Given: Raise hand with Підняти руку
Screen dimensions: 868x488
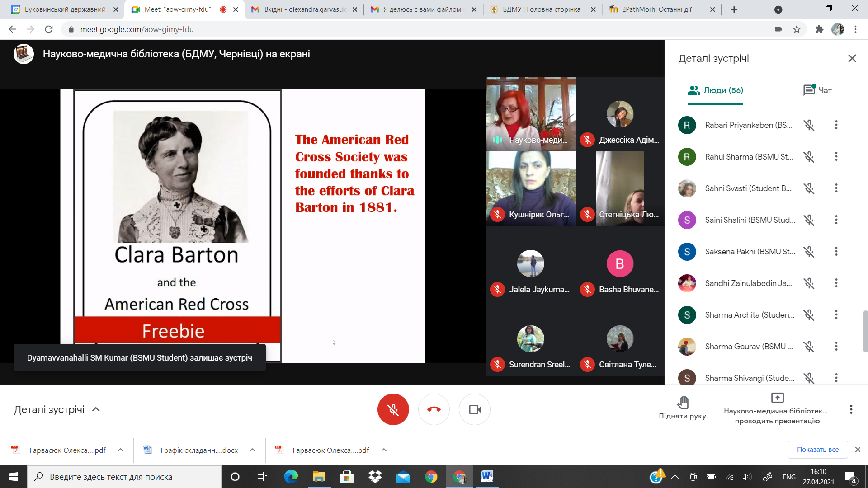Looking at the screenshot, I should tap(682, 408).
